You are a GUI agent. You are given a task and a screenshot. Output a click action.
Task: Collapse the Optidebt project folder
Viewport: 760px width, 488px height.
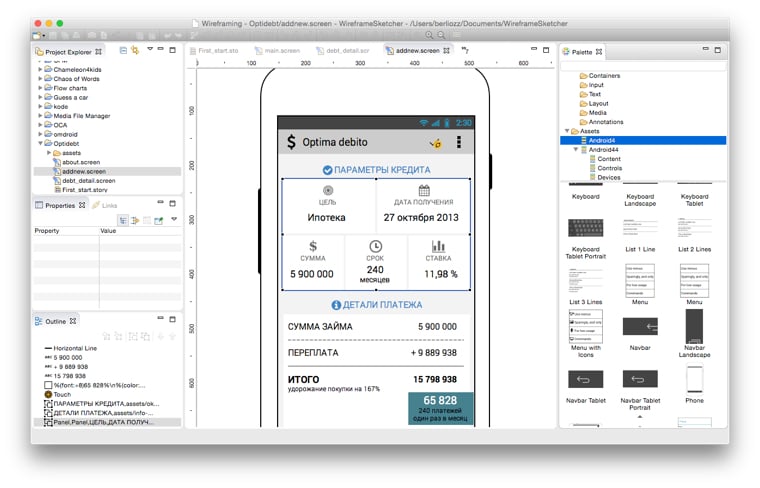(x=40, y=144)
